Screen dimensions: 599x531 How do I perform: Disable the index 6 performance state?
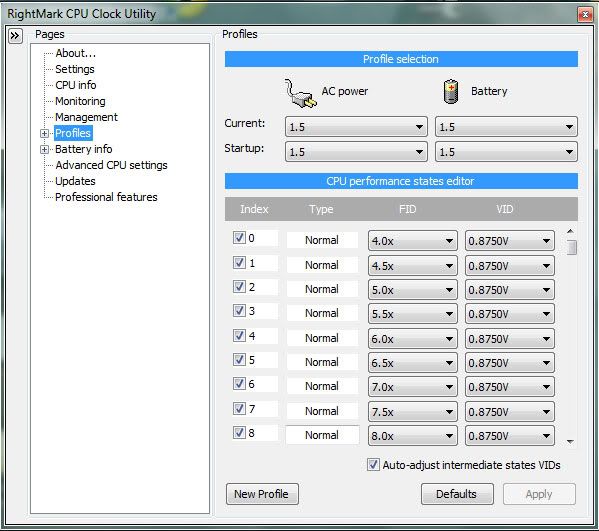[x=239, y=384]
